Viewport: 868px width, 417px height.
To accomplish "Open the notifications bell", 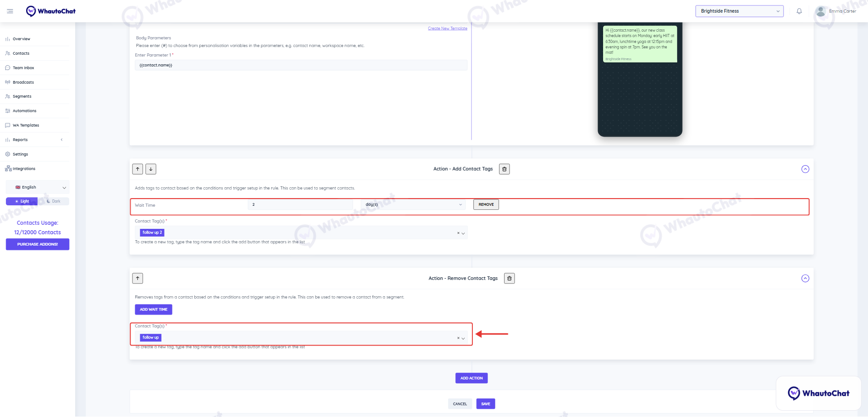I will (799, 11).
